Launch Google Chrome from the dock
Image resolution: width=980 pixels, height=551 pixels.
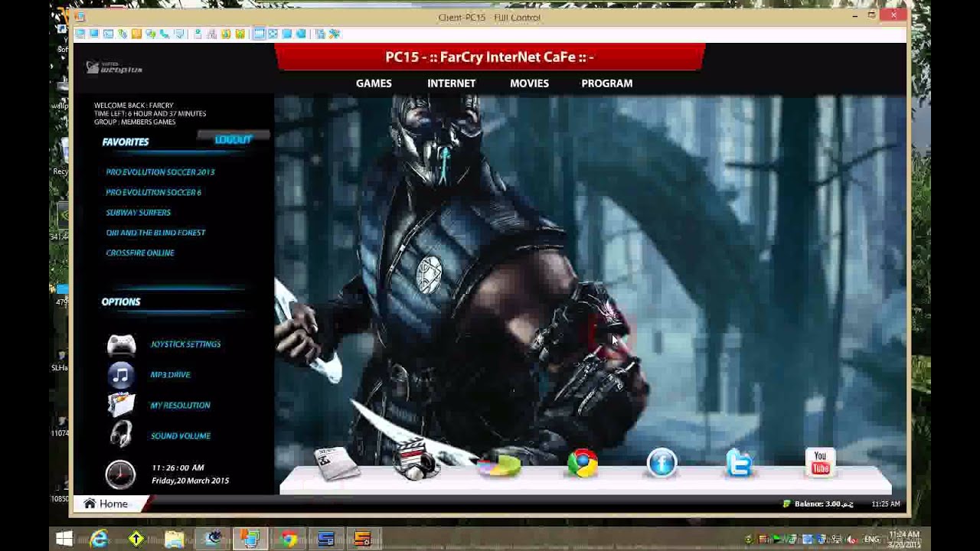[x=583, y=464]
